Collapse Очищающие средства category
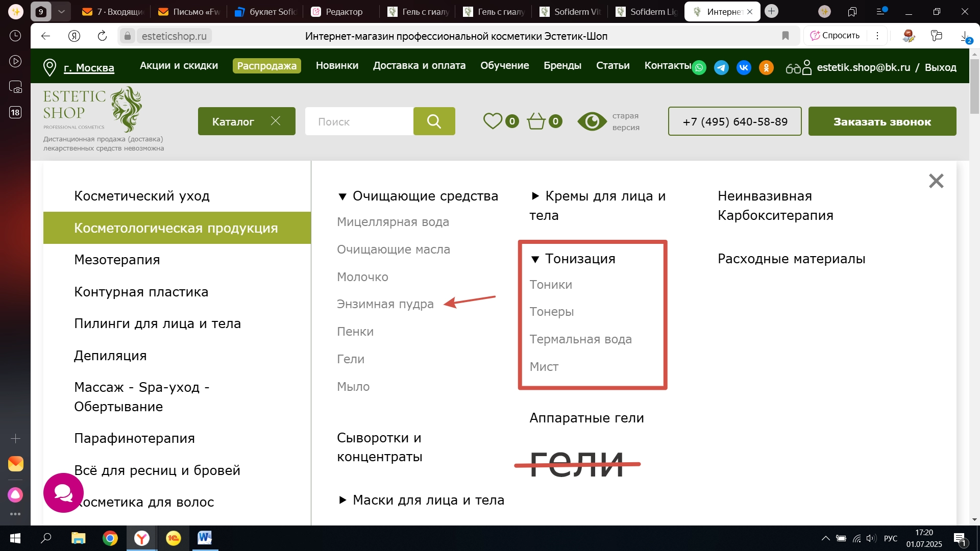This screenshot has height=551, width=980. point(342,197)
